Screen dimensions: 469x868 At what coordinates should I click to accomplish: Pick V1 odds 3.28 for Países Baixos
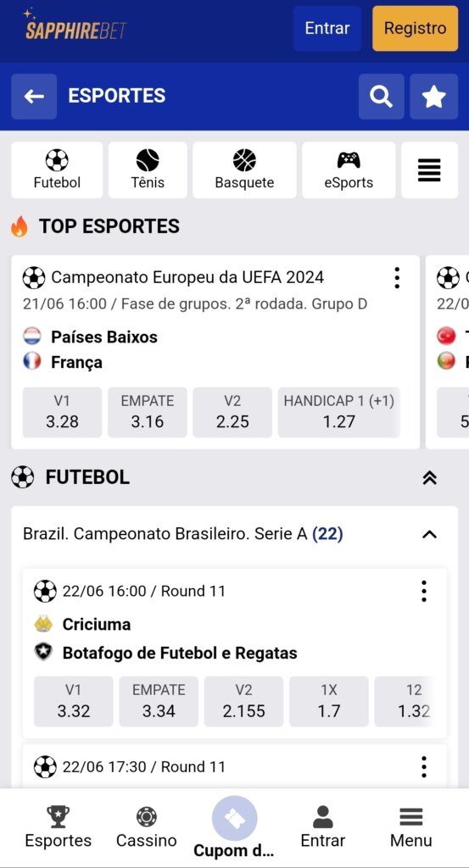[62, 413]
